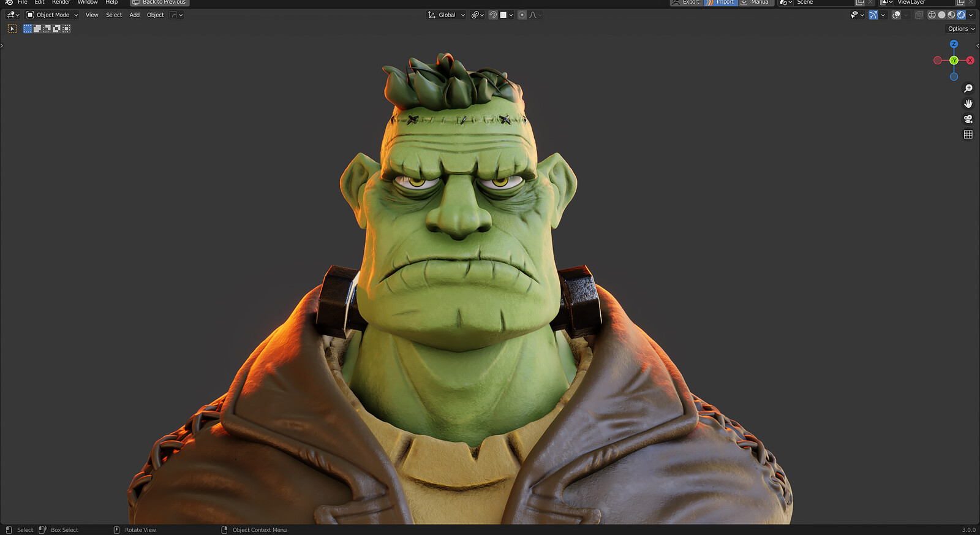Image resolution: width=980 pixels, height=535 pixels.
Task: Open the view layer browse dropdown
Action: pyautogui.click(x=886, y=2)
